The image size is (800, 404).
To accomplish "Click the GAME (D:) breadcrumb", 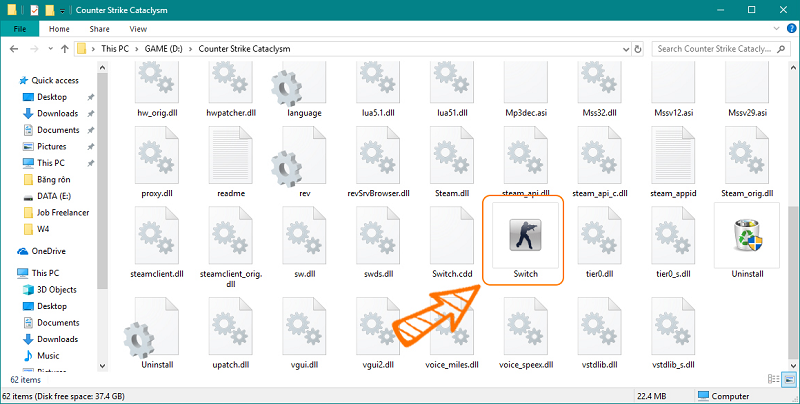I will [x=162, y=49].
